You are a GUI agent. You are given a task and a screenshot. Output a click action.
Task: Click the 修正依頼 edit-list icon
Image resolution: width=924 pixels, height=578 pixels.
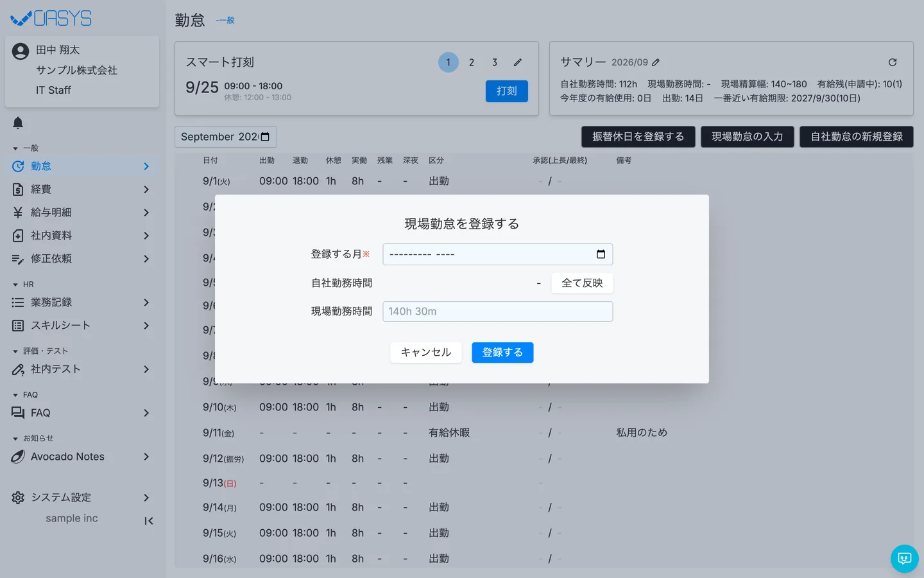coord(18,259)
